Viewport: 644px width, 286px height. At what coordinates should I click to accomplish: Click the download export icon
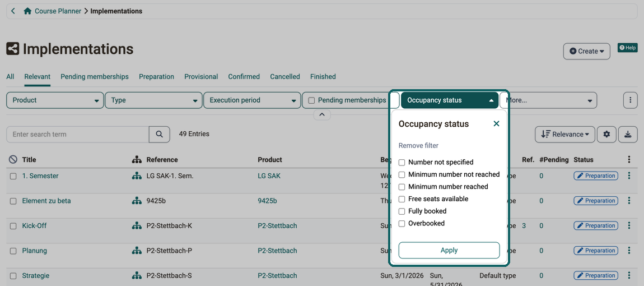pos(628,134)
